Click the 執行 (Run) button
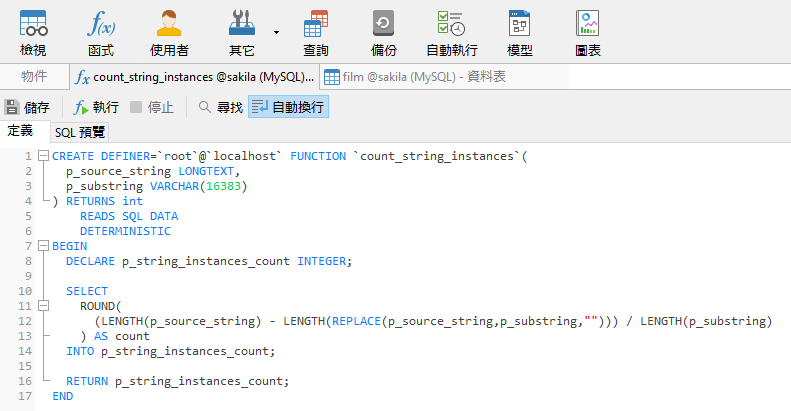 [96, 107]
